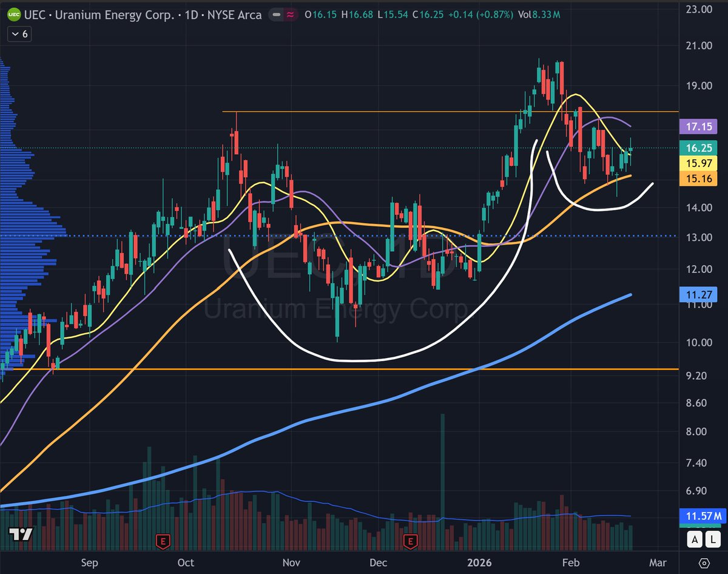
Task: Click the Dec label on the time axis
Action: click(379, 562)
